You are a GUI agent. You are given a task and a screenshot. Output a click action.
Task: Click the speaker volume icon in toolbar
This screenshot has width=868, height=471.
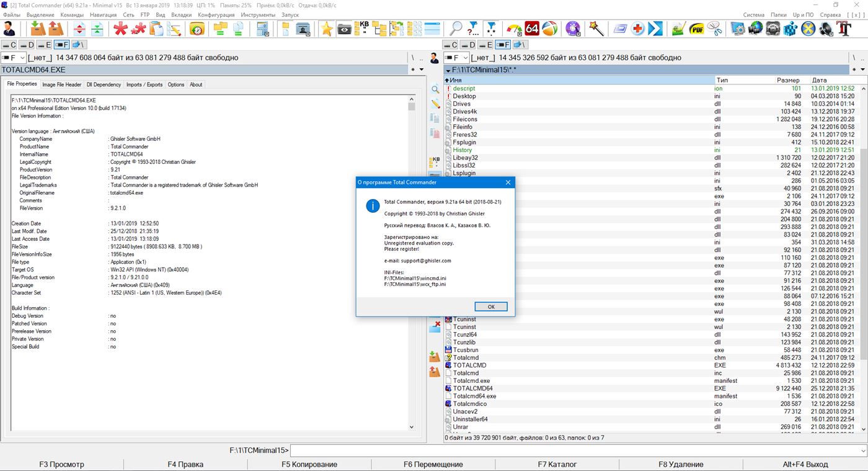tap(826, 29)
